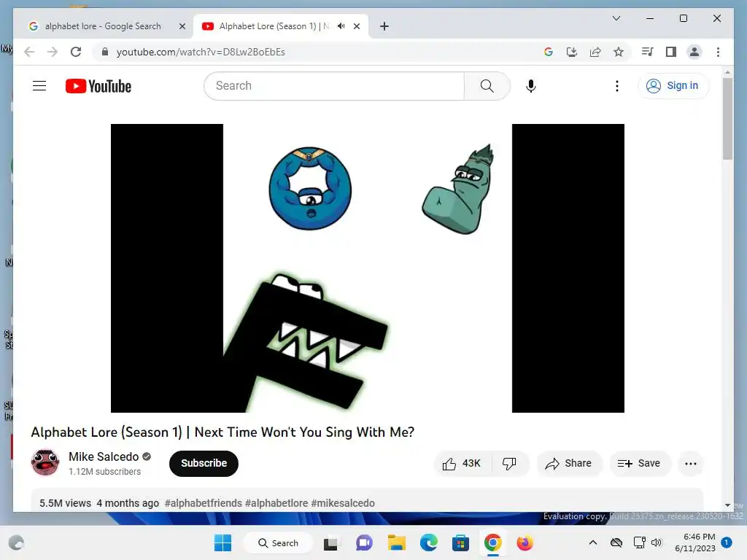Screen dimensions: 747x560
Task: Switch to alphabet lore Google Search tab
Action: click(x=103, y=26)
